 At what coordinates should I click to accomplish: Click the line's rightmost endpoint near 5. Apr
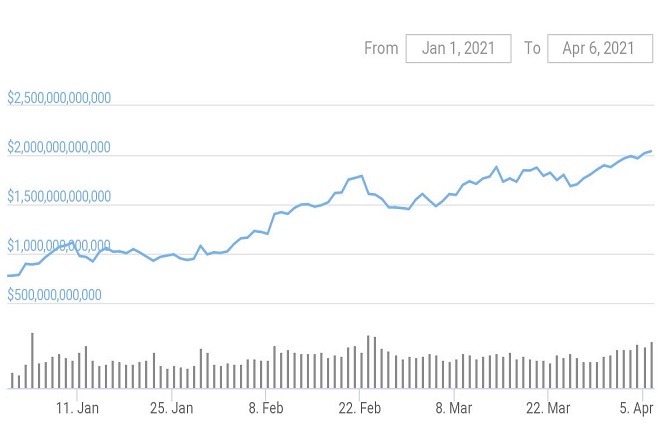click(x=651, y=151)
